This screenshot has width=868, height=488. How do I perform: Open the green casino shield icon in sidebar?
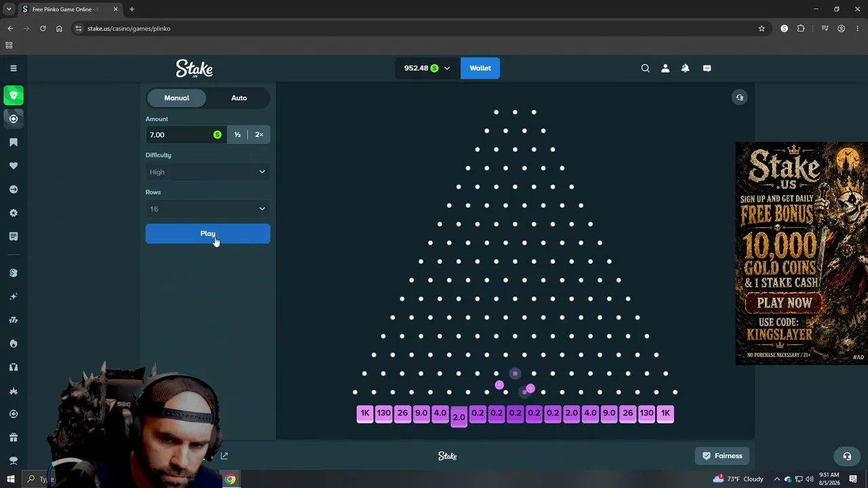click(13, 96)
